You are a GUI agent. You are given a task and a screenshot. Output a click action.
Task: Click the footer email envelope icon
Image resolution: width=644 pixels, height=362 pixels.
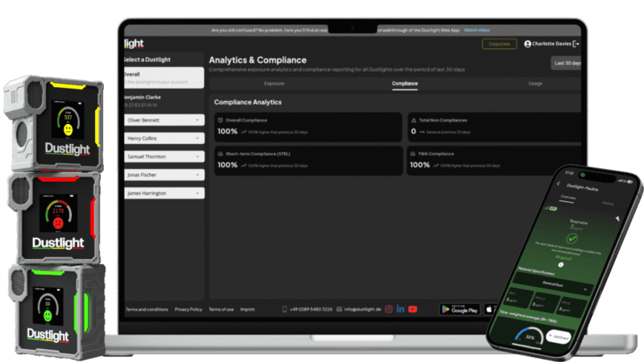point(339,309)
